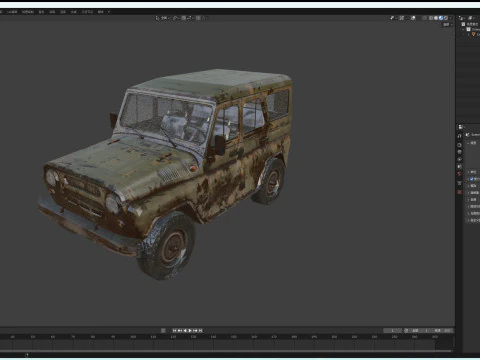Open the Output properties tab
Viewport: 480px width, 360px height.
point(460,152)
